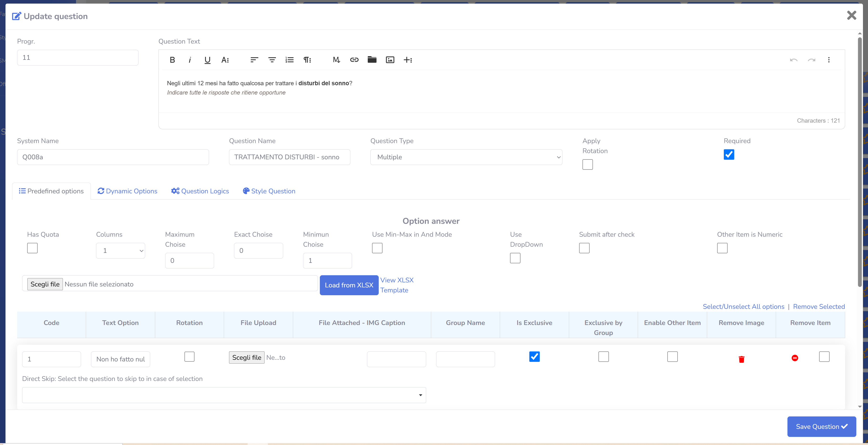Check Use Min-Max in And Mode
Image resolution: width=868 pixels, height=445 pixels.
pyautogui.click(x=377, y=248)
